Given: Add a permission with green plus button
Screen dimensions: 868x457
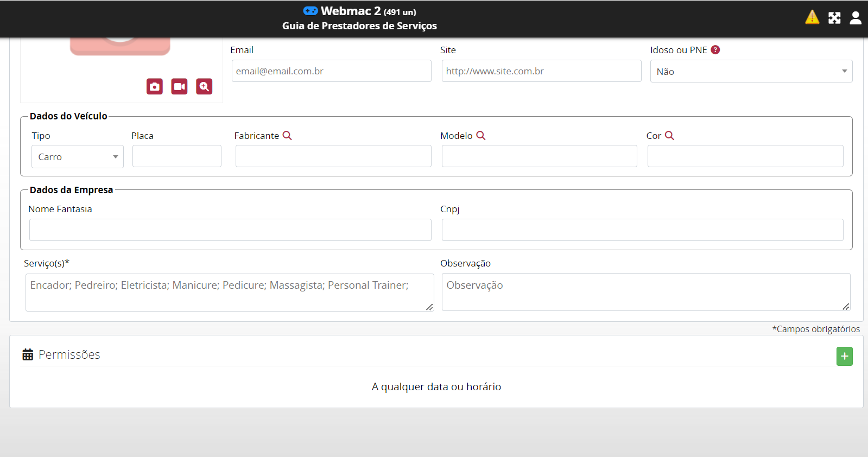Looking at the screenshot, I should point(844,356).
